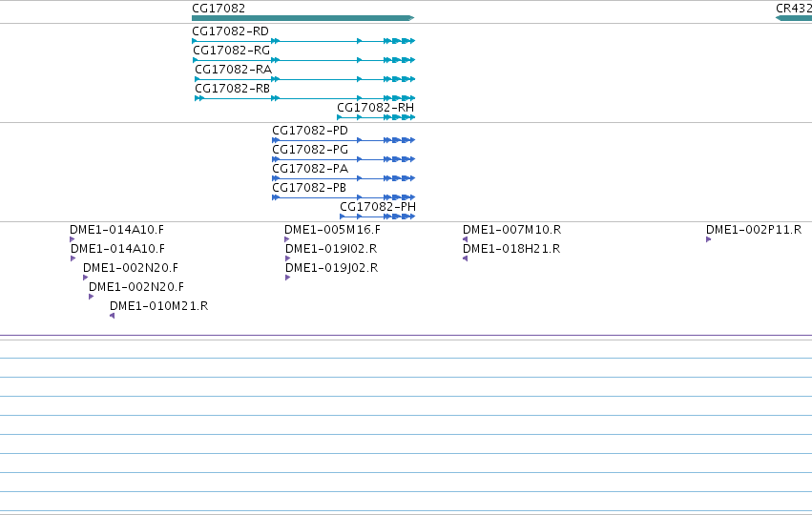Select the CG17082-PB protein label

[309, 188]
